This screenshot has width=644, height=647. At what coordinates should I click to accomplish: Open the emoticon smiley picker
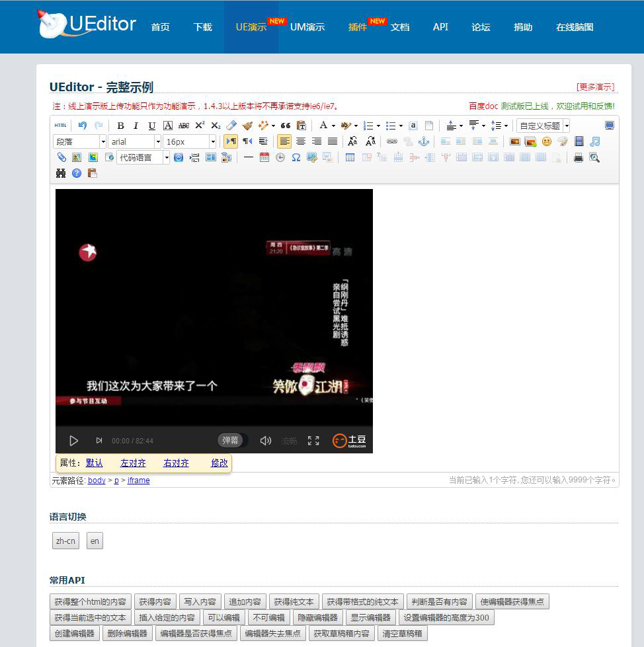(x=547, y=141)
